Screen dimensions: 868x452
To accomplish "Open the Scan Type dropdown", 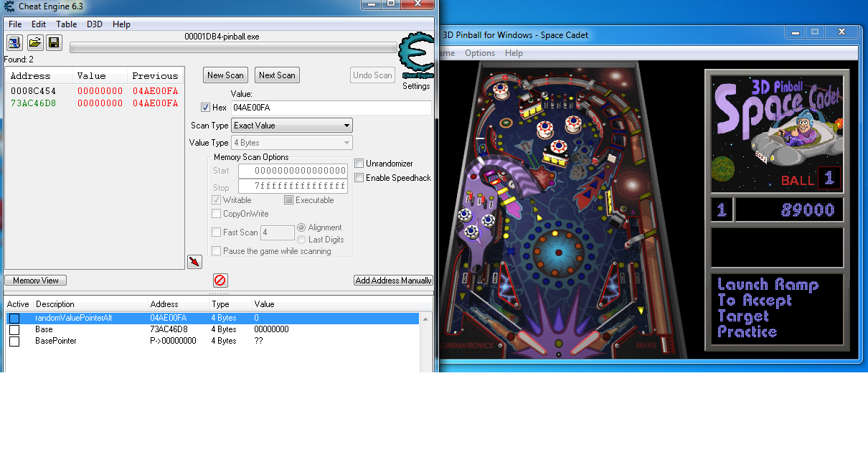I will [291, 126].
